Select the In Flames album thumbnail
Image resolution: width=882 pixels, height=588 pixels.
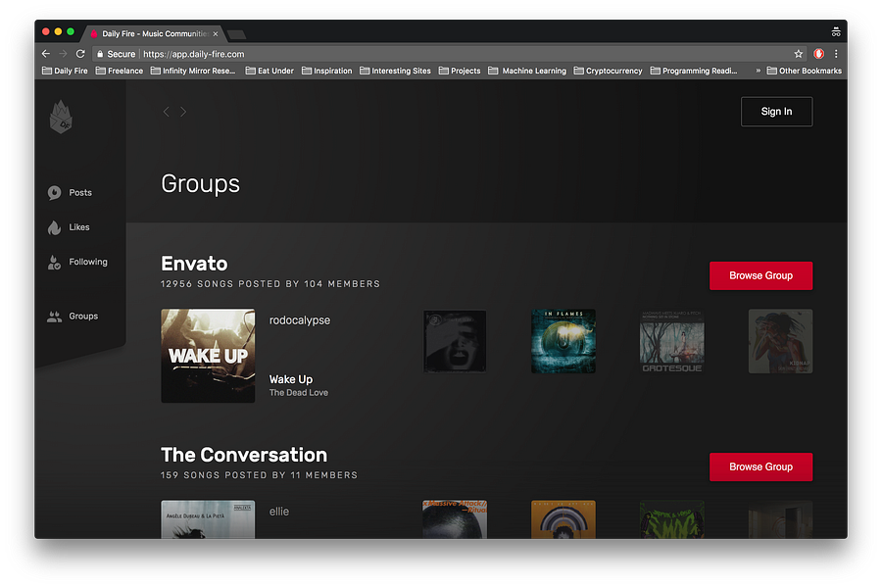563,341
